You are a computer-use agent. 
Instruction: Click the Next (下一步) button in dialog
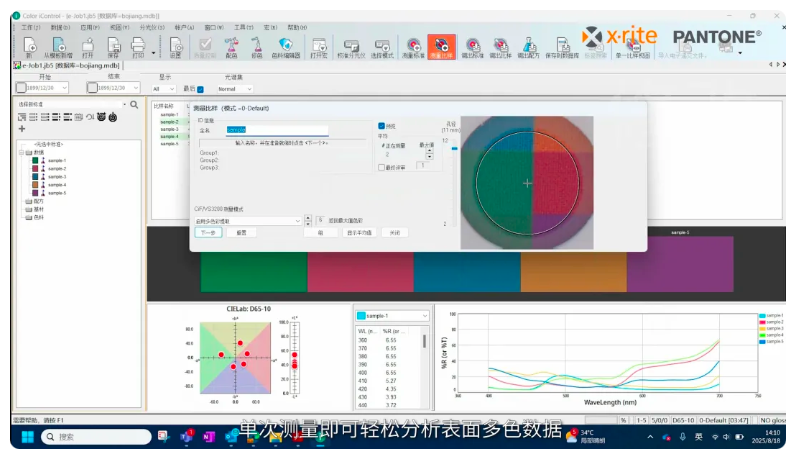pyautogui.click(x=207, y=232)
